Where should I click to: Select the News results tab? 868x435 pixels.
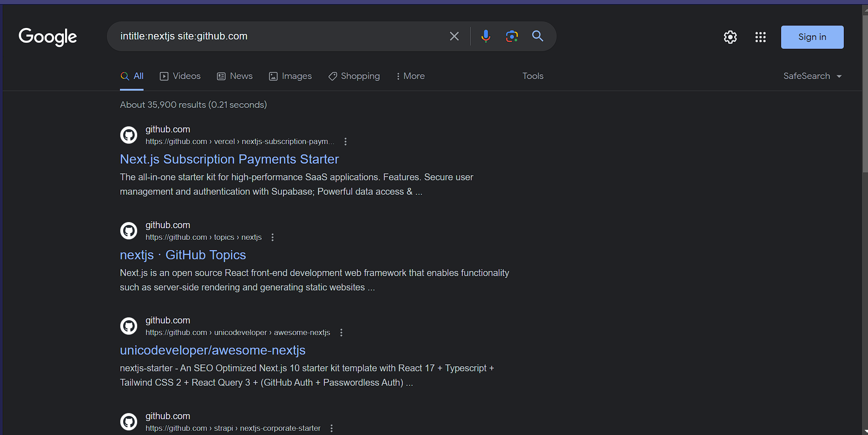tap(235, 76)
